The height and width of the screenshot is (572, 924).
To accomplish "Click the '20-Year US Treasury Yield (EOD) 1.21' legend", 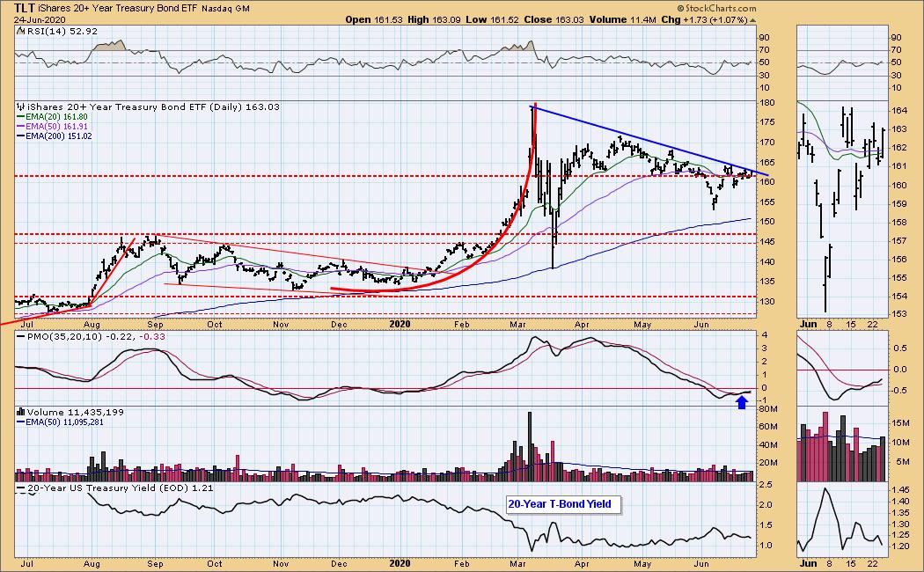I will click(x=115, y=488).
